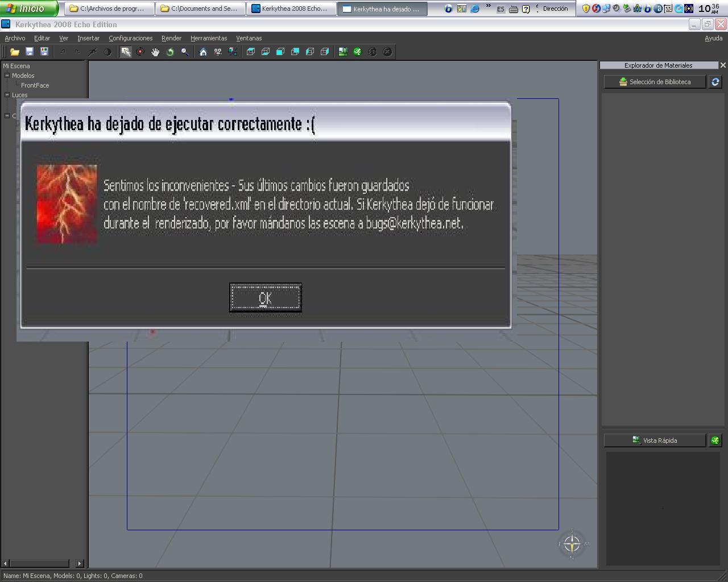Click the Redo arrow toolbar icon
The width and height of the screenshot is (728, 582).
click(77, 52)
